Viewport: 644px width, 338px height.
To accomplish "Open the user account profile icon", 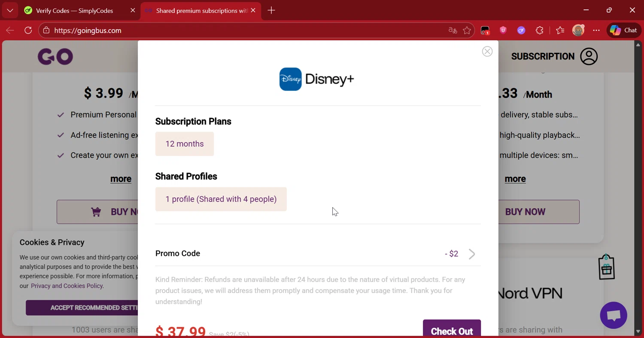I will 589,56.
